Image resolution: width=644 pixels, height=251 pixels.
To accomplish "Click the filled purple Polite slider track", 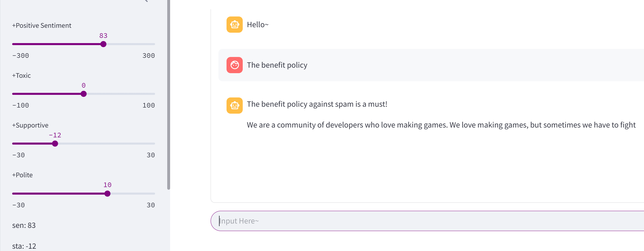I will click(58, 193).
